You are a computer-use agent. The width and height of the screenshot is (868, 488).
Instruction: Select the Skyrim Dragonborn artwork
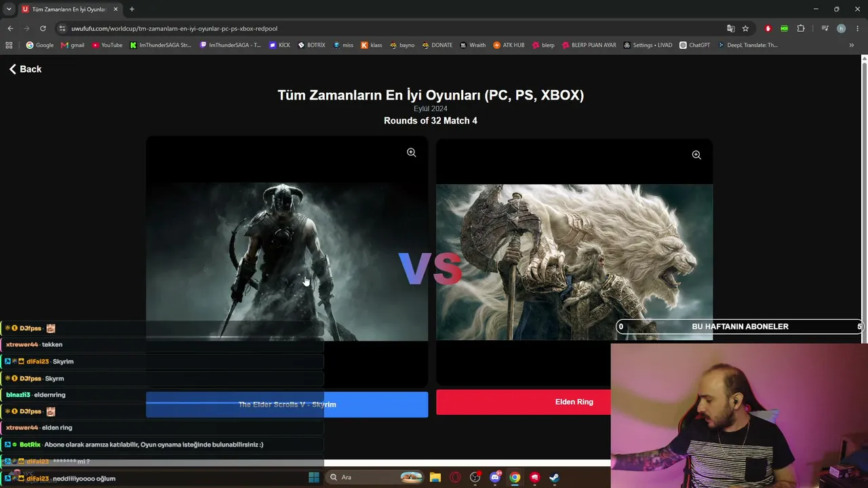coord(287,262)
